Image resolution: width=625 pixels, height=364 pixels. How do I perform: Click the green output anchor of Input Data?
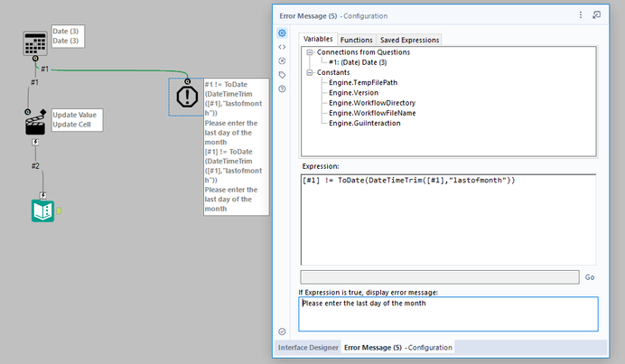coord(59,211)
